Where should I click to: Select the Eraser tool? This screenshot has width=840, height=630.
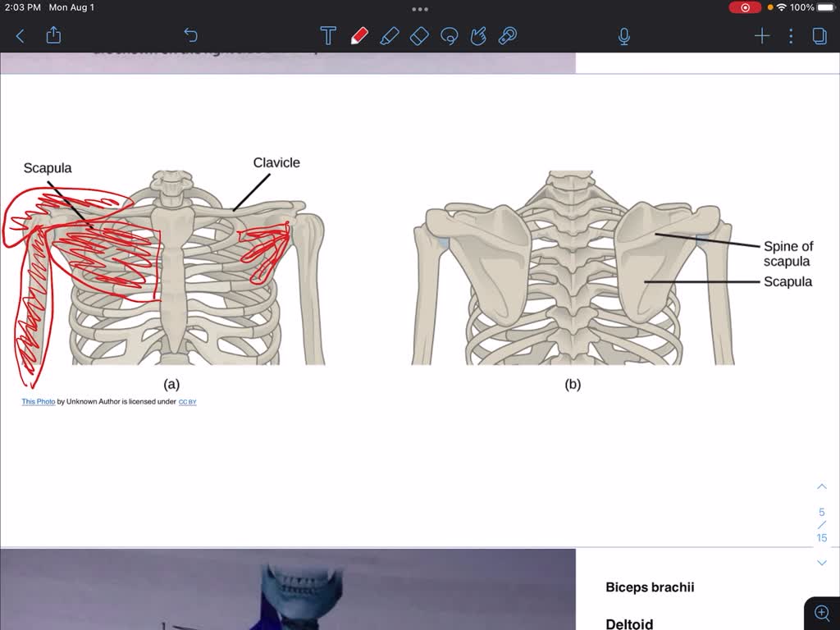coord(418,35)
